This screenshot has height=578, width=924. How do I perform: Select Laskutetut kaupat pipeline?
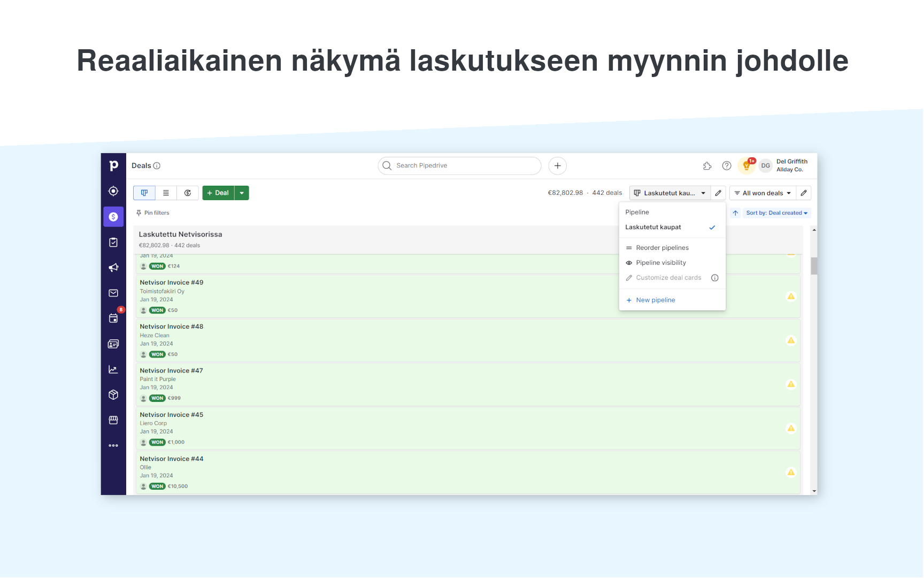[672, 227]
